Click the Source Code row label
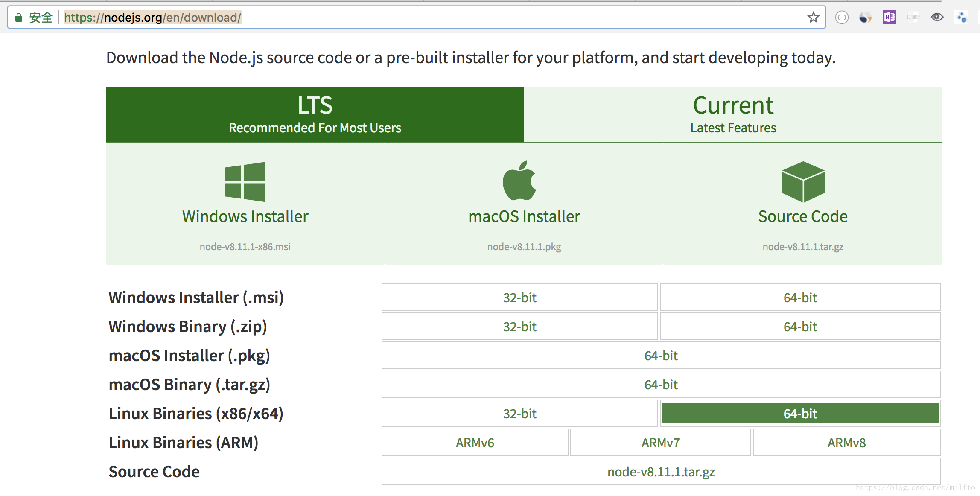The height and width of the screenshot is (496, 980). [154, 472]
